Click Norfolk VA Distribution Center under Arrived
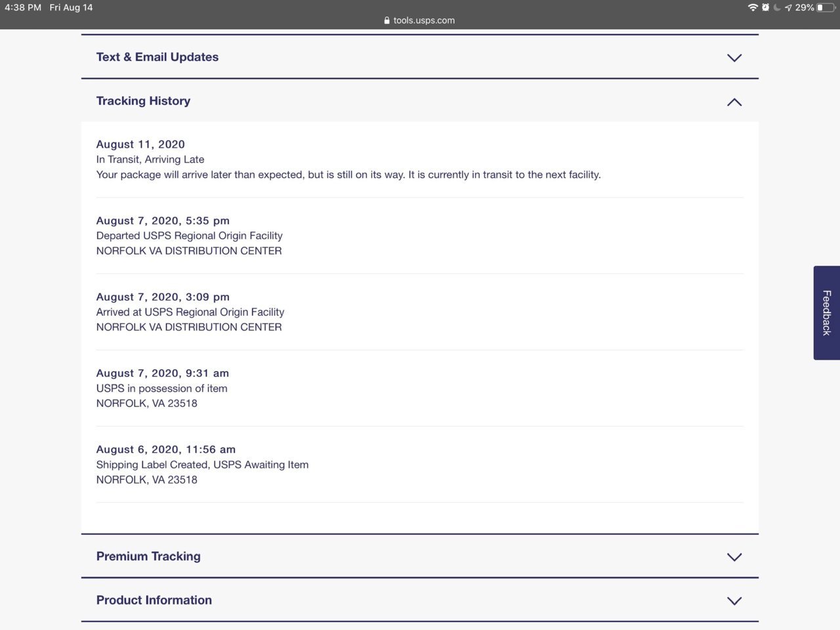The width and height of the screenshot is (840, 630). 189,327
